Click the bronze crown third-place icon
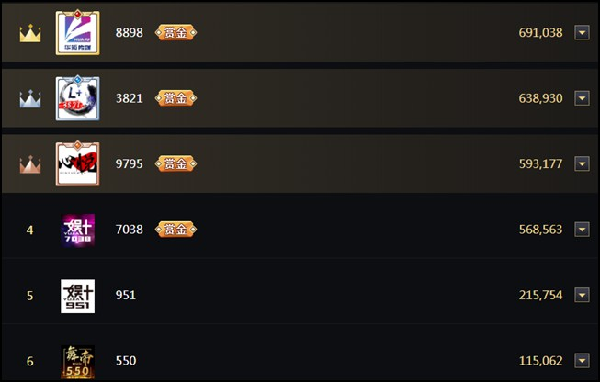600x382 pixels. pos(30,165)
